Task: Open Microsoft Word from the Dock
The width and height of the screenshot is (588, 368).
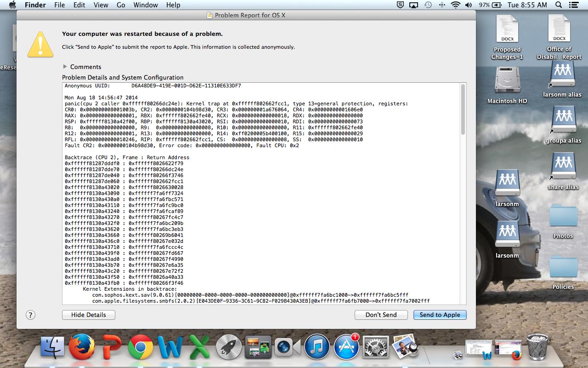Action: pyautogui.click(x=170, y=348)
